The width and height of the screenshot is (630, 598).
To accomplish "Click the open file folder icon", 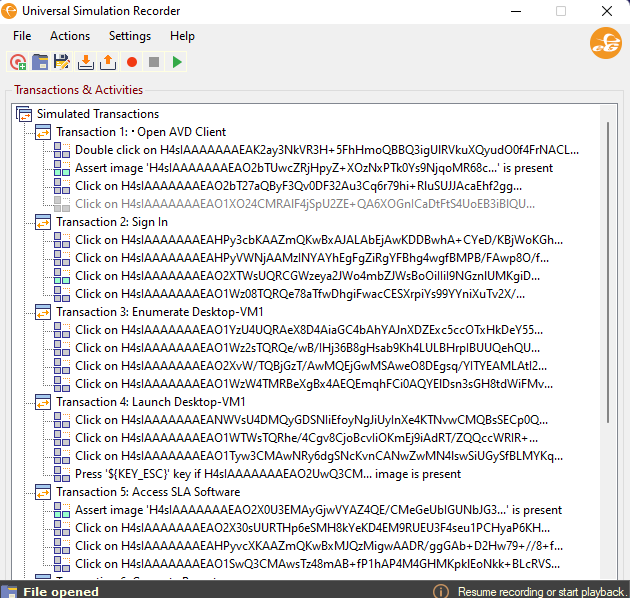I will (x=40, y=62).
